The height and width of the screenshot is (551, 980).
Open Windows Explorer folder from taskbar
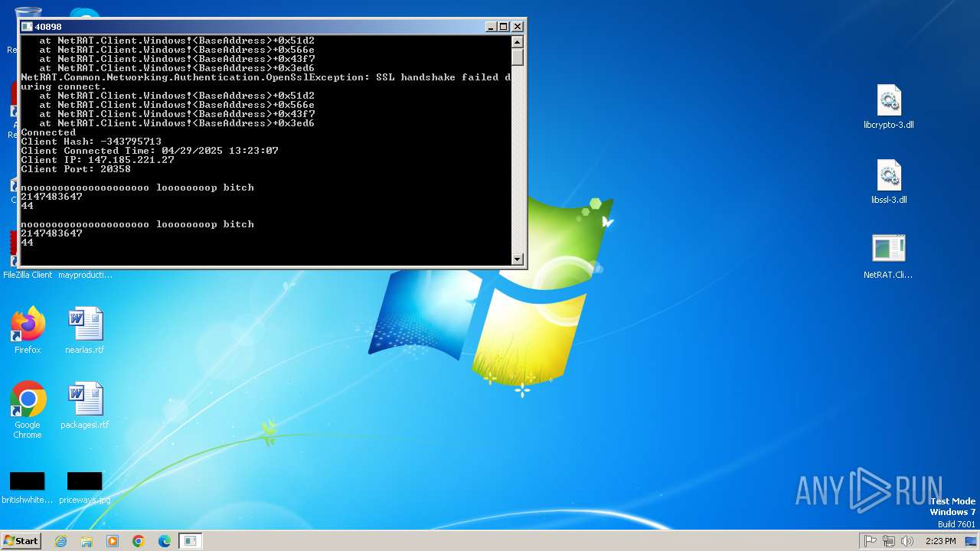click(x=87, y=541)
